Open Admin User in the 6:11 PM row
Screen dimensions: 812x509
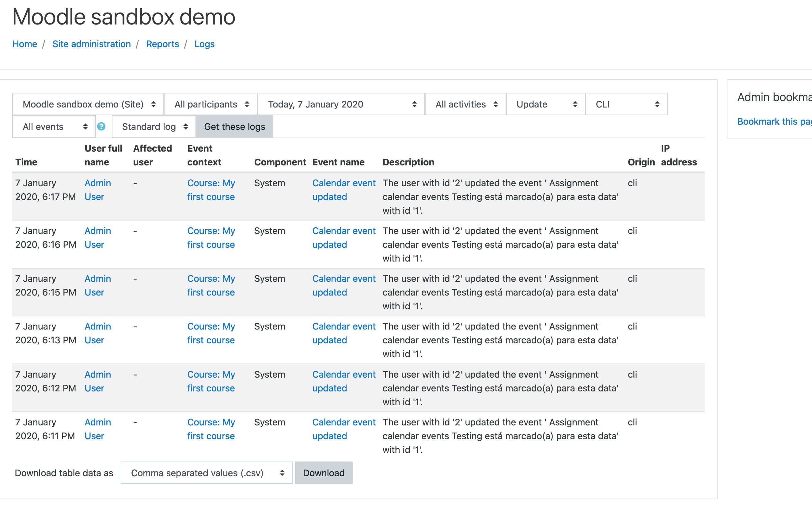[x=98, y=429]
